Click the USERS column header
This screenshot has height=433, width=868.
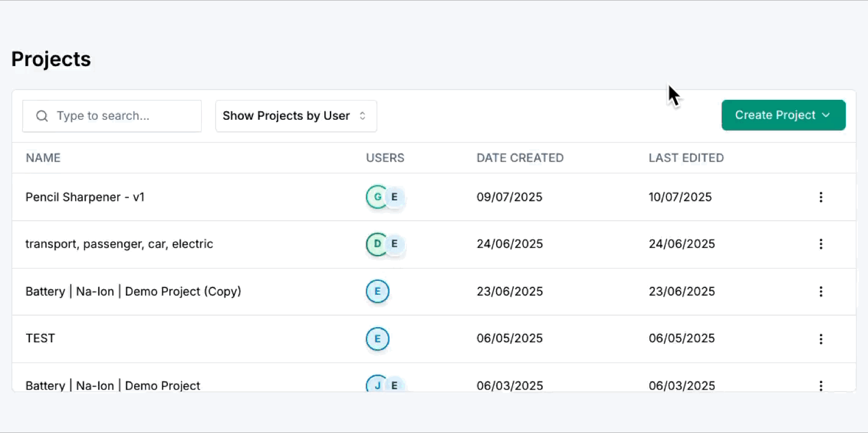click(x=385, y=158)
